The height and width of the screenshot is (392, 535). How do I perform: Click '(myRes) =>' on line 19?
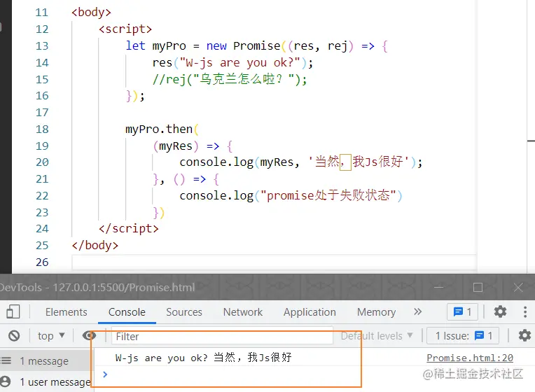186,146
